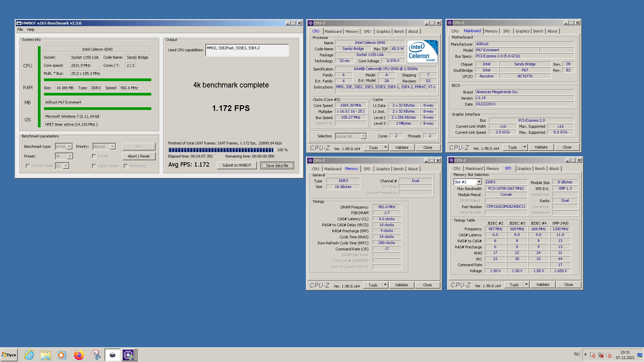Open Windows Media Player from taskbar
Screen dimensions: 644x362
[x=62, y=355]
